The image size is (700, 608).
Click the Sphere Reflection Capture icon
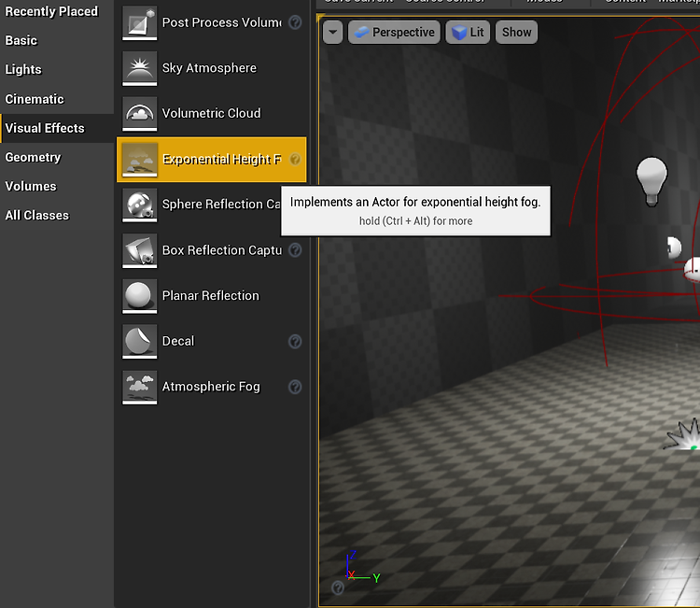coord(140,205)
